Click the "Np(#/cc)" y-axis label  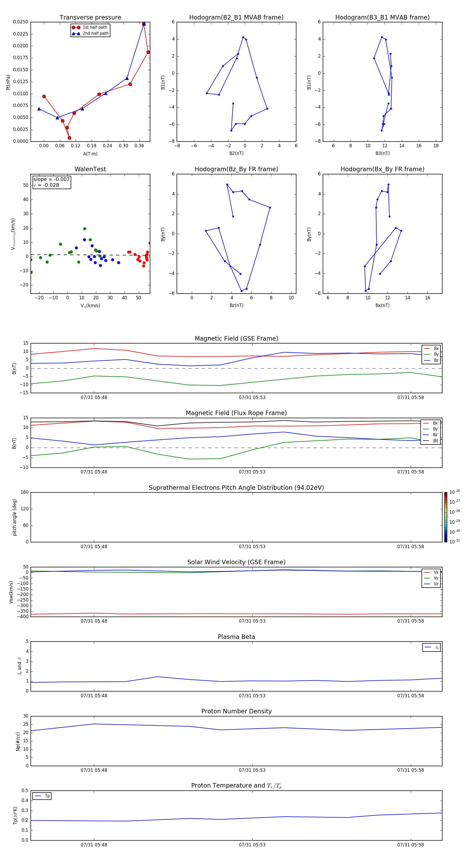pos(18,741)
